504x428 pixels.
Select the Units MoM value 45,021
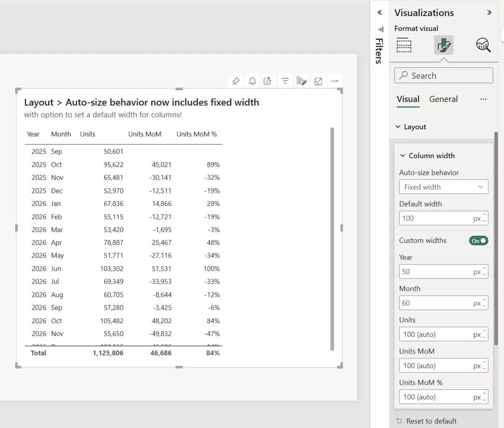161,165
